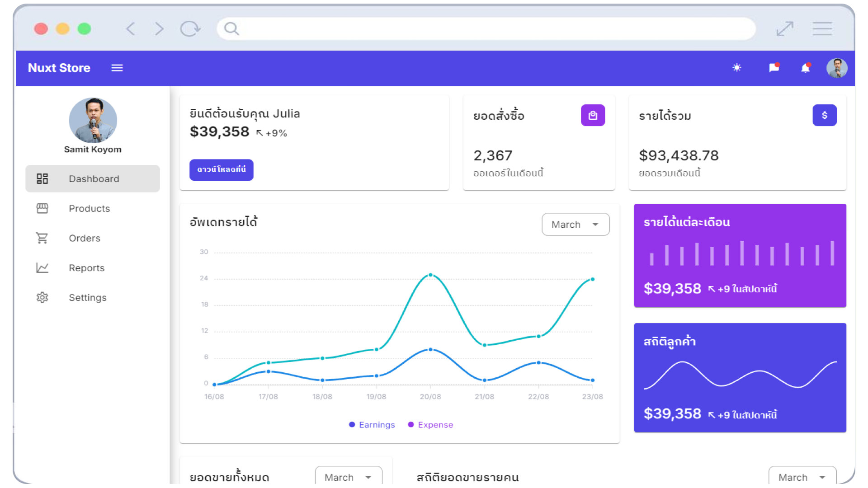Click the ดาวน์โหลดที่นี่ button
Viewport: 868px width, 488px height.
pos(221,169)
